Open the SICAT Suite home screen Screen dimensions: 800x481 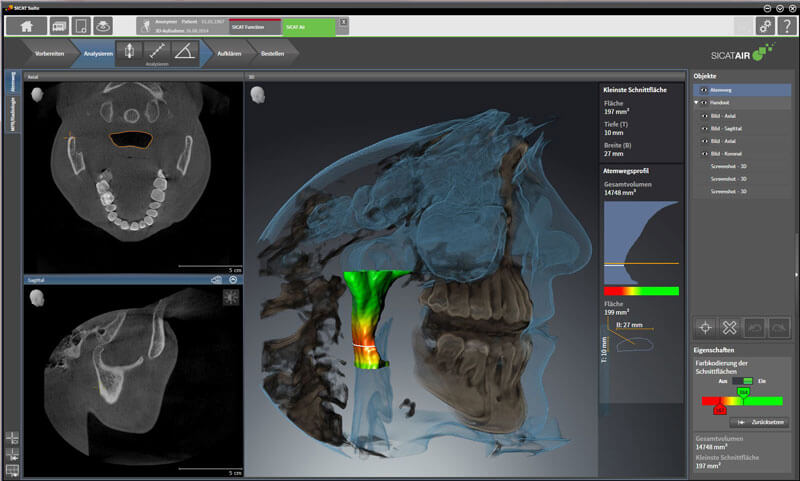pos(27,26)
